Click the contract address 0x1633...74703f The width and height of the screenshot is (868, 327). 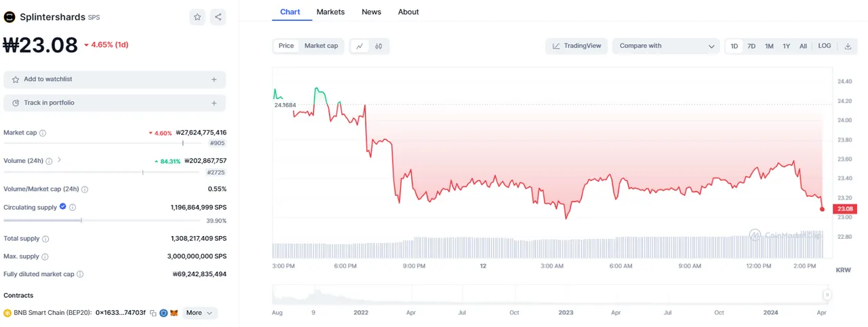click(x=121, y=313)
